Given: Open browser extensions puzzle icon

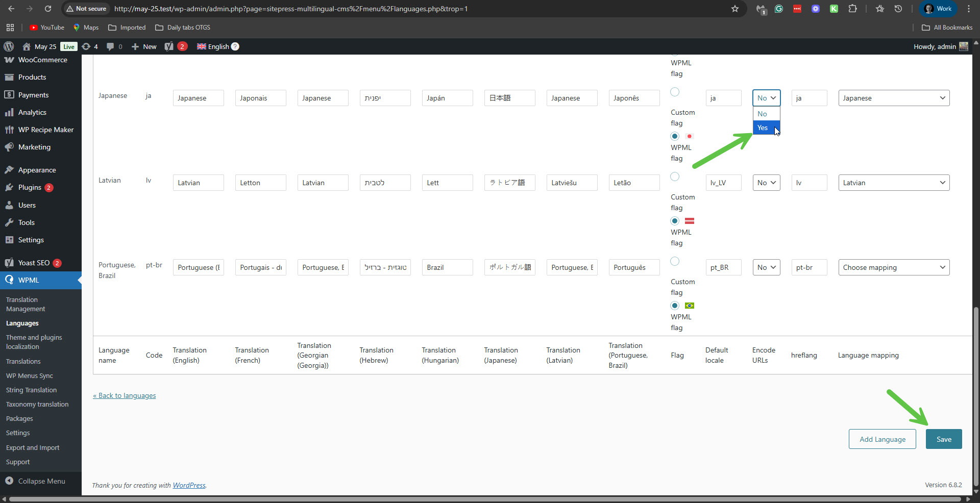Looking at the screenshot, I should 852,9.
